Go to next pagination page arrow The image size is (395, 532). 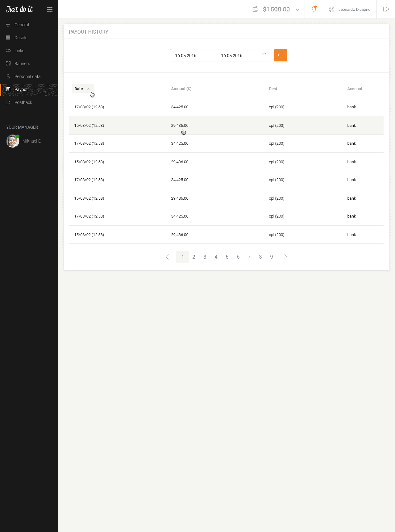285,257
